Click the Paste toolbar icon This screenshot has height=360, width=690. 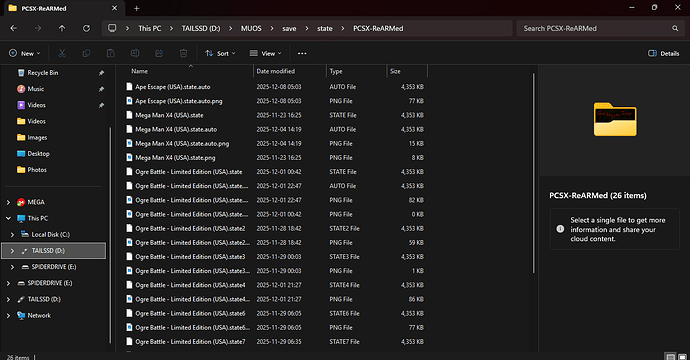[110, 53]
